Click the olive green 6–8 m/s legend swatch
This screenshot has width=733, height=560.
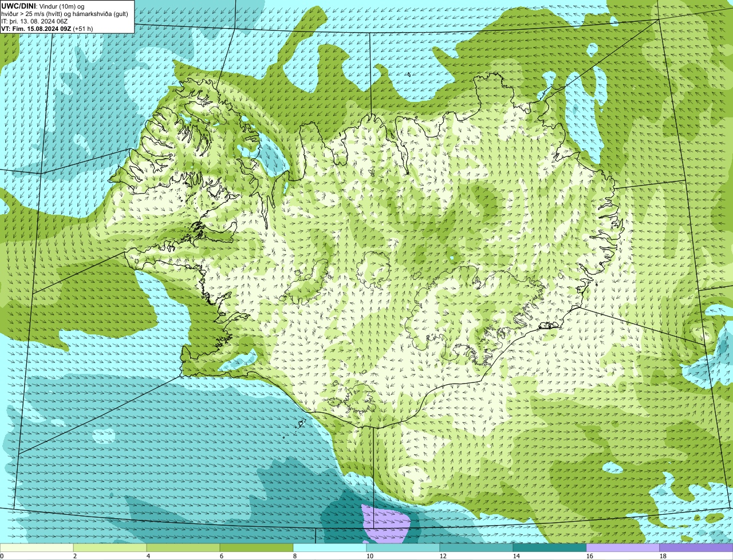click(x=257, y=548)
